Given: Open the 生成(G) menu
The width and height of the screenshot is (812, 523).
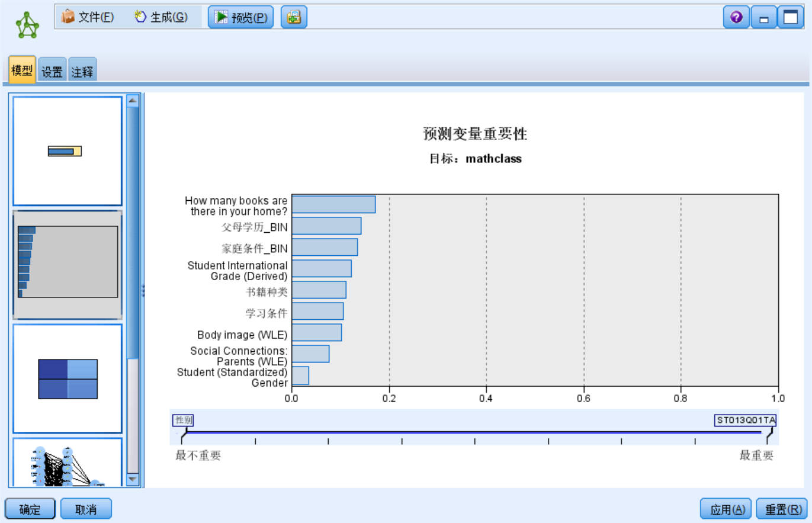Looking at the screenshot, I should click(161, 17).
